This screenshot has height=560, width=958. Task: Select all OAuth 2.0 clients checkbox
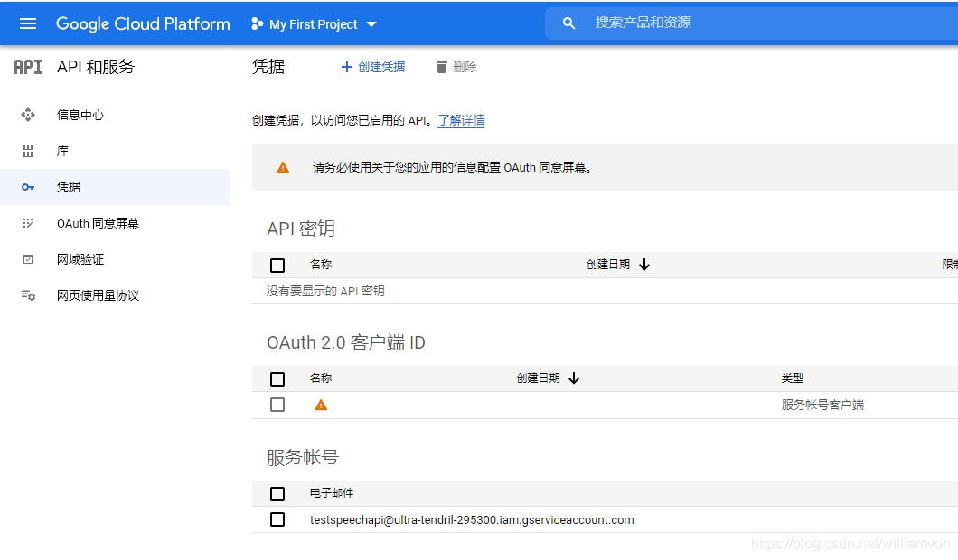pyautogui.click(x=277, y=379)
